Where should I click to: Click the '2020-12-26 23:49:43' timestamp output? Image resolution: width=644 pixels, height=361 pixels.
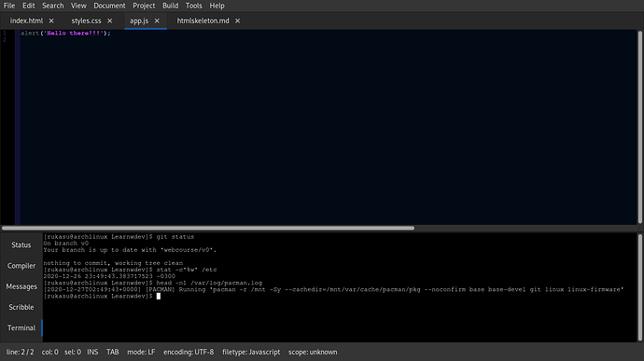click(x=109, y=276)
